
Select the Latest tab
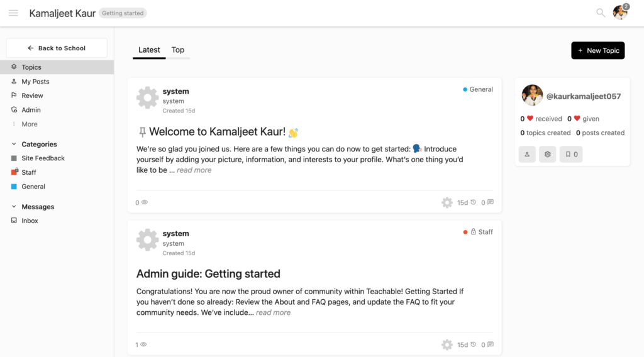pyautogui.click(x=149, y=50)
